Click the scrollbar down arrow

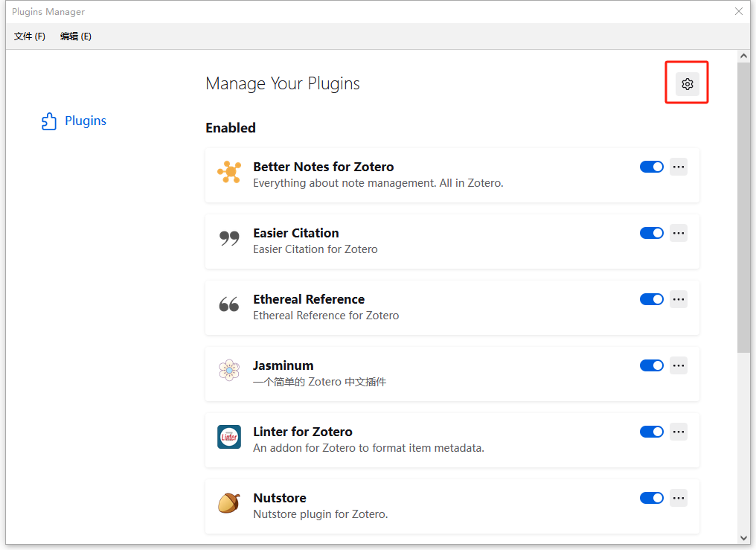(x=743, y=538)
